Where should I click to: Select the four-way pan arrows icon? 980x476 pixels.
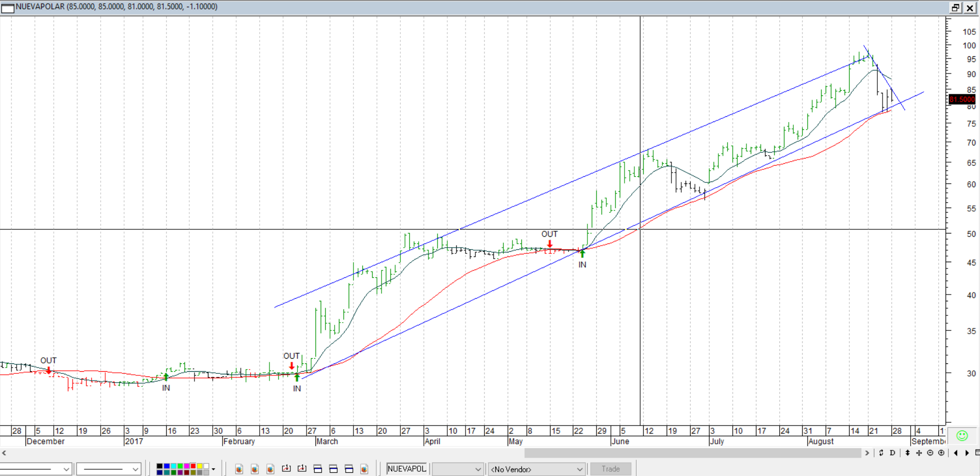tap(919, 453)
